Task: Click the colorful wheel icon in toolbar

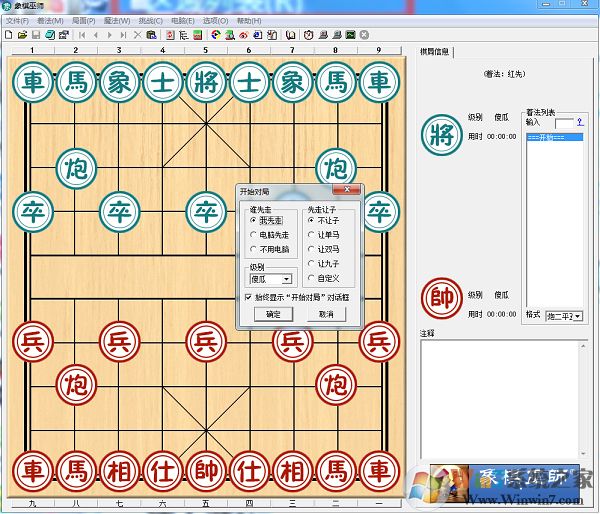Action: click(x=216, y=35)
